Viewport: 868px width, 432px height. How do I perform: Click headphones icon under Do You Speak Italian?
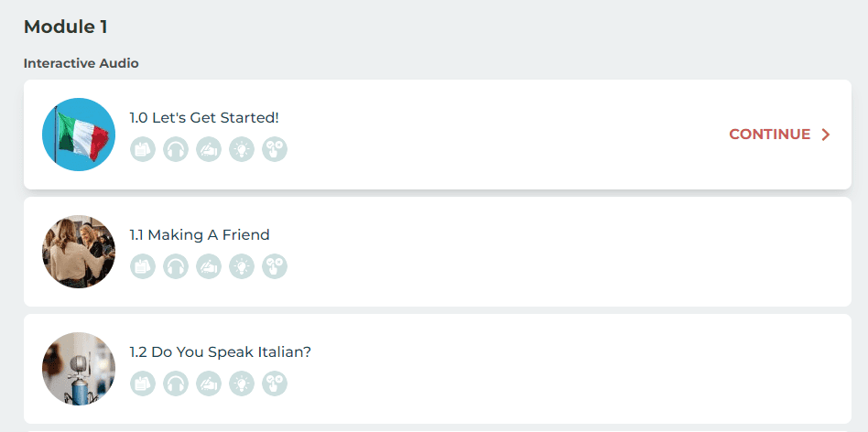point(176,383)
